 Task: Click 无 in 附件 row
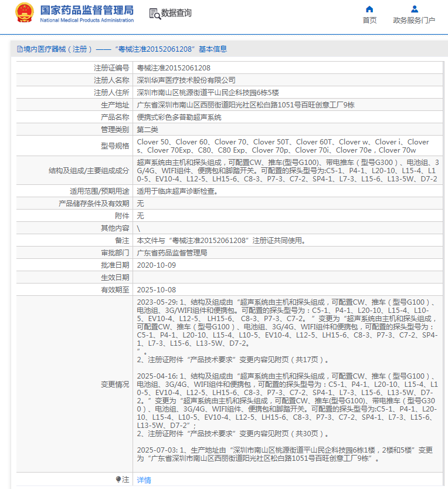click(x=140, y=216)
